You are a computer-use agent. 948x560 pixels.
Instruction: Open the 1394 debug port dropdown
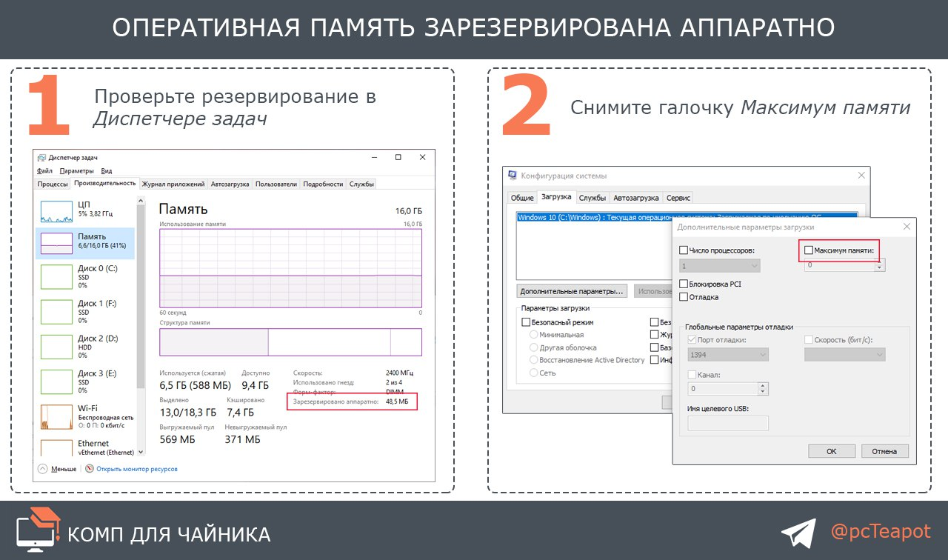(728, 355)
